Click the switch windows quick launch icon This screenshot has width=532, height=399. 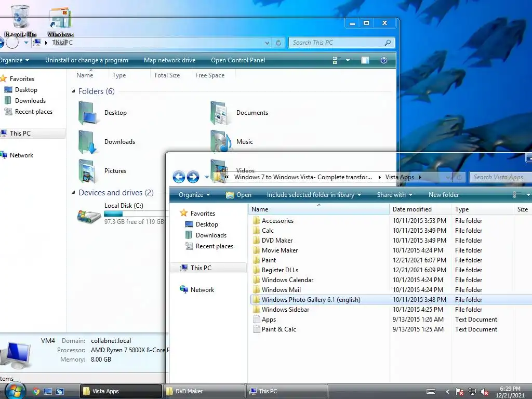[60, 392]
